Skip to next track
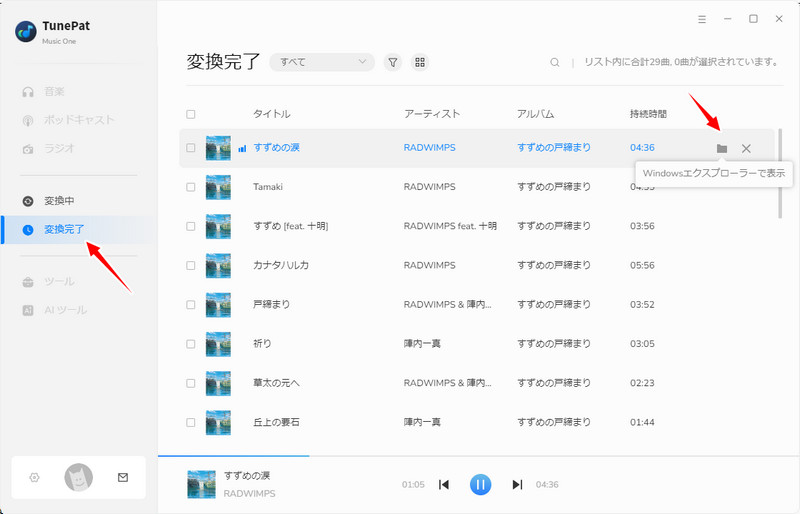The height and width of the screenshot is (514, 800). pyautogui.click(x=517, y=484)
